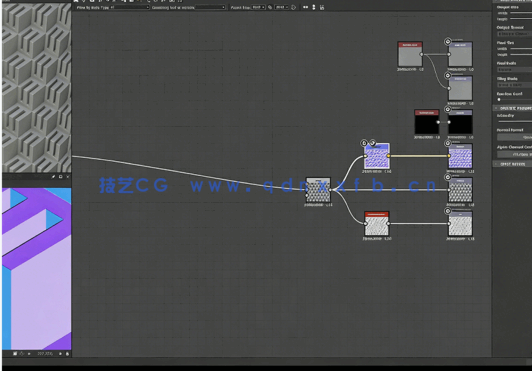
Task: Click badge icon on white striped output node
Action: [448, 211]
